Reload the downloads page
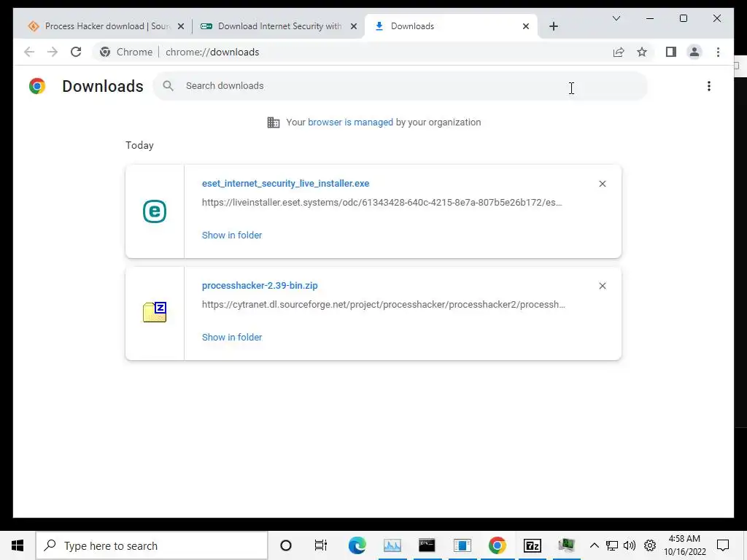 [x=76, y=52]
